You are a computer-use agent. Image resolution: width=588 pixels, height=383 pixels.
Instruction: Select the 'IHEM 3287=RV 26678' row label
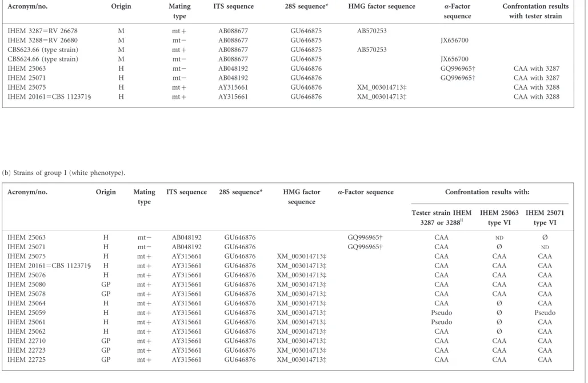pyautogui.click(x=42, y=31)
